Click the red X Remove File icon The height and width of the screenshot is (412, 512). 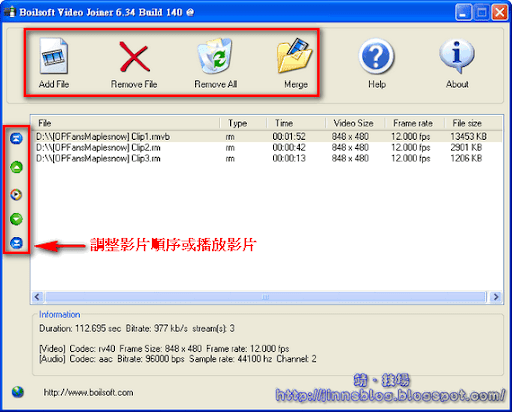pyautogui.click(x=134, y=56)
